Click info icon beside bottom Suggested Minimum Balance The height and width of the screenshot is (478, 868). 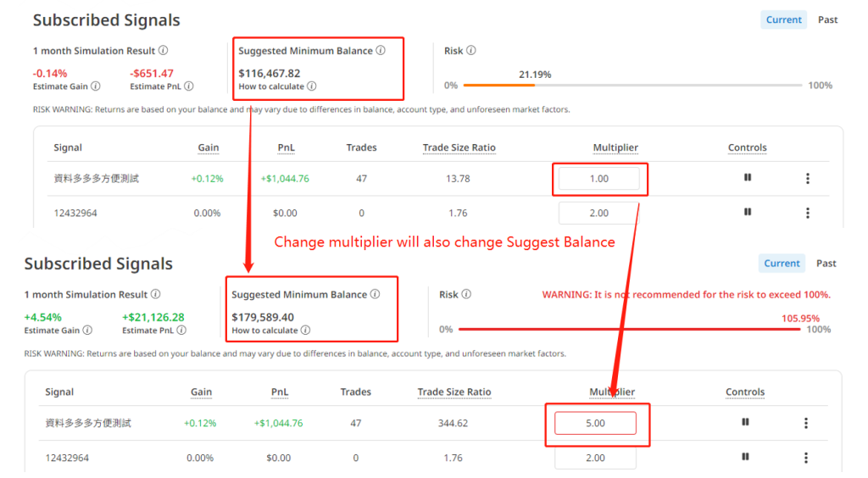[x=375, y=295]
